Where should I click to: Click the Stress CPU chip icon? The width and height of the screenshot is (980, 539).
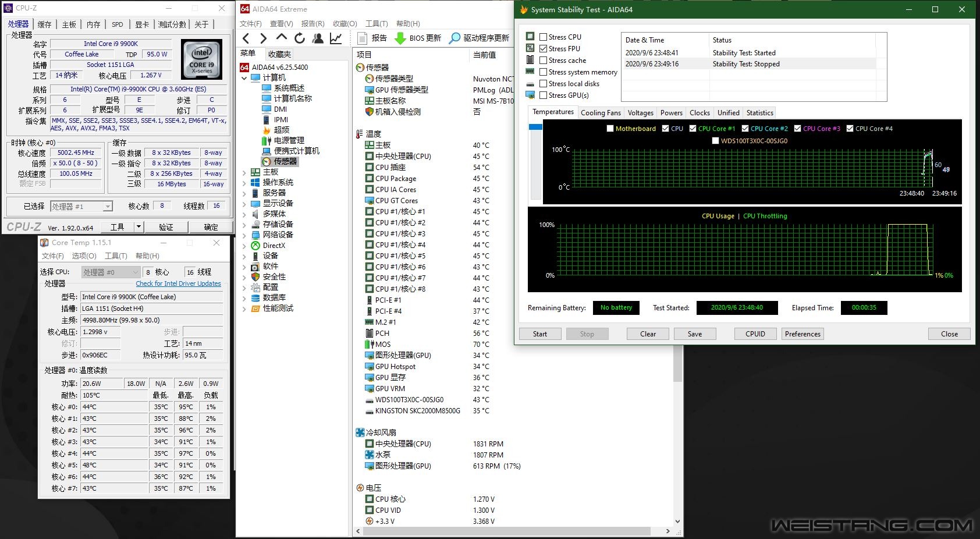(x=530, y=36)
